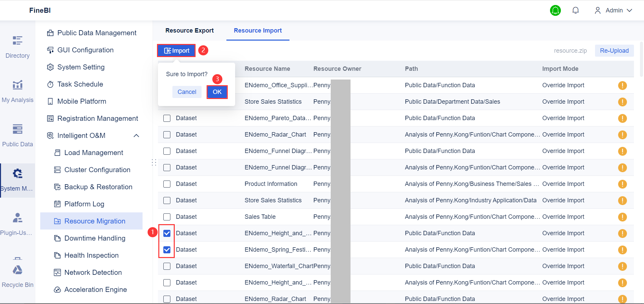The height and width of the screenshot is (304, 644).
Task: Switch to the Resource Export tab
Action: point(190,31)
